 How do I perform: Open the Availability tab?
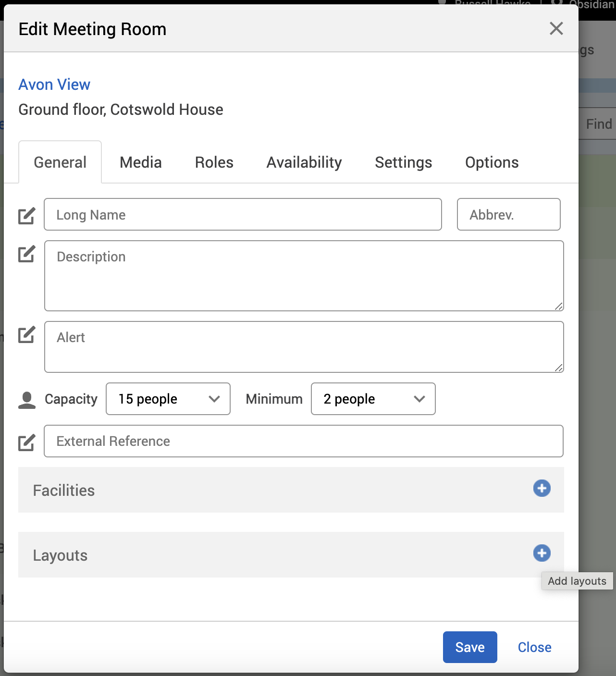304,162
